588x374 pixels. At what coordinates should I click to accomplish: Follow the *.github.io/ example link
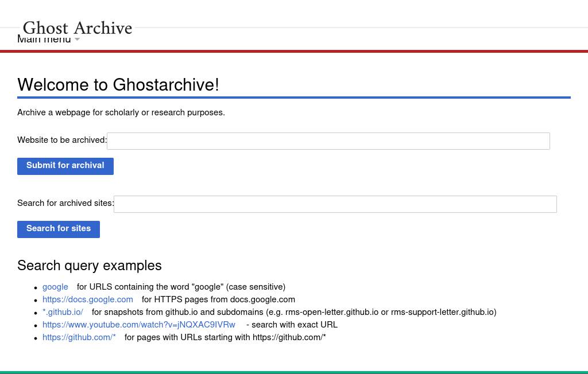click(x=63, y=313)
